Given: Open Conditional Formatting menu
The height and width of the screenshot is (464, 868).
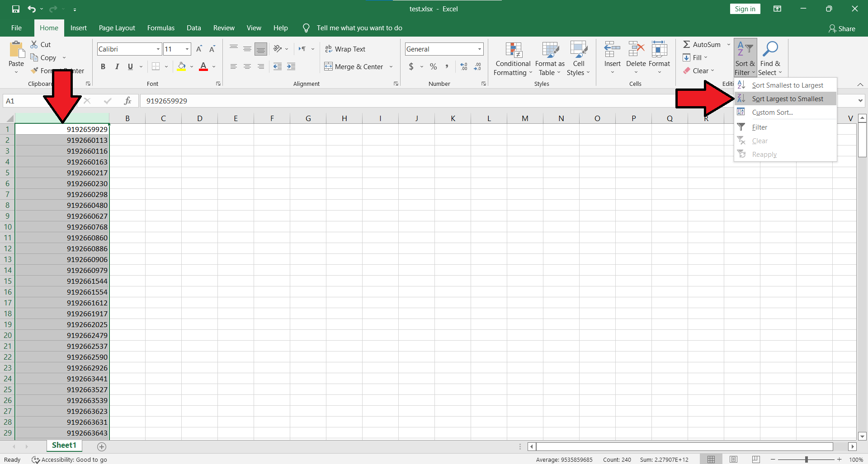Looking at the screenshot, I should pyautogui.click(x=513, y=59).
